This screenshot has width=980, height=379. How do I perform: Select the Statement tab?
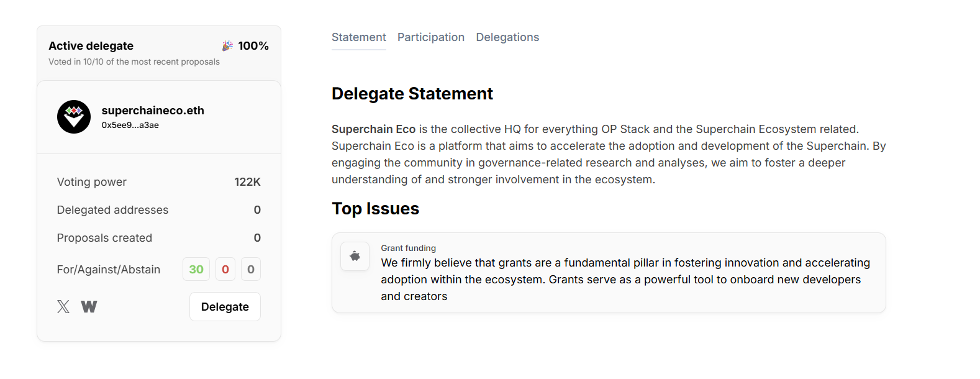pyautogui.click(x=358, y=37)
